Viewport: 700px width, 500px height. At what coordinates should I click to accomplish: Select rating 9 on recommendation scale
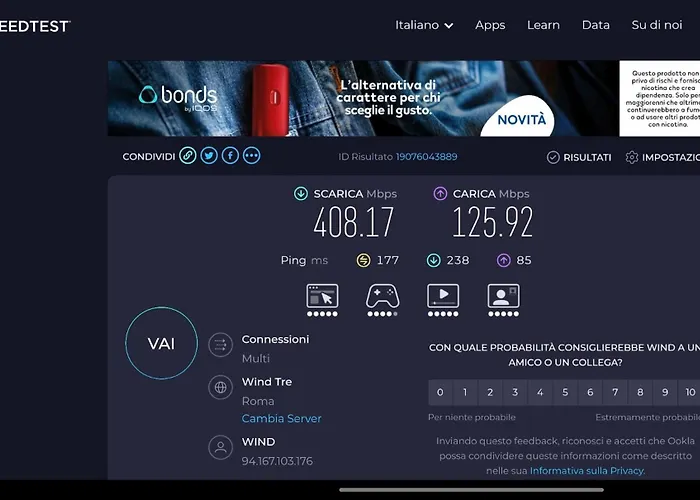(665, 392)
